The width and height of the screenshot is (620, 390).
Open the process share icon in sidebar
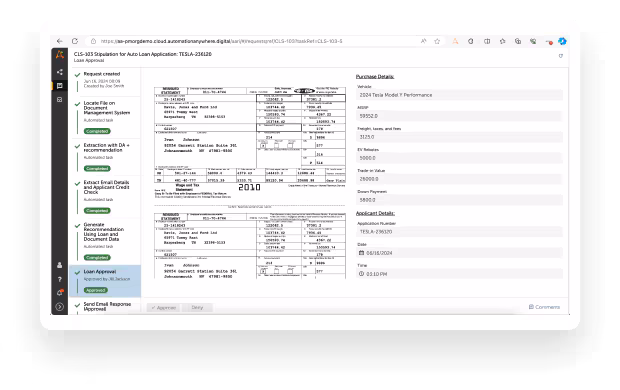tap(60, 72)
